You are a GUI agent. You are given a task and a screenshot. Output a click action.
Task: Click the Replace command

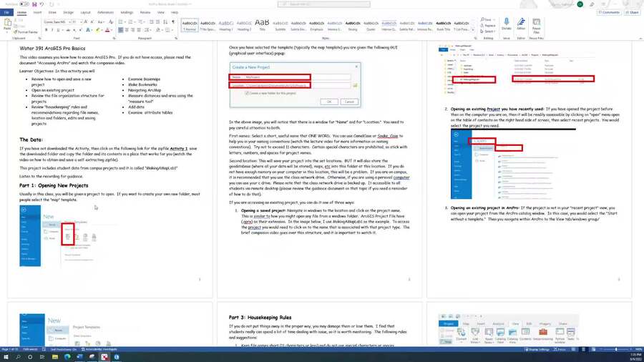[489, 26]
